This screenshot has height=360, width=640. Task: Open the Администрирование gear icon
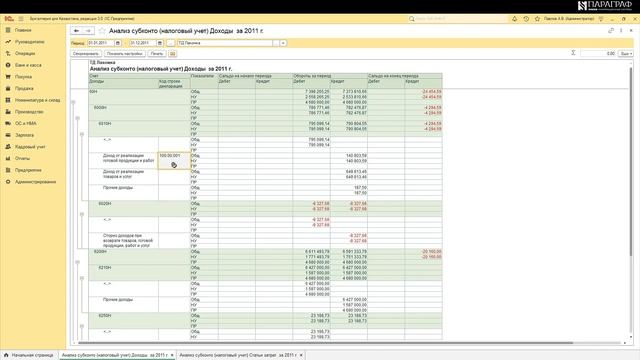tap(8, 182)
